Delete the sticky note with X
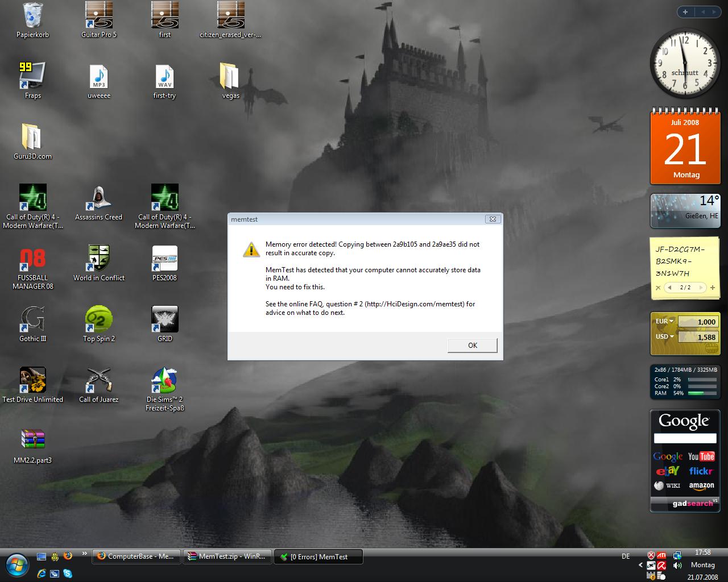This screenshot has height=582, width=728. click(x=658, y=288)
